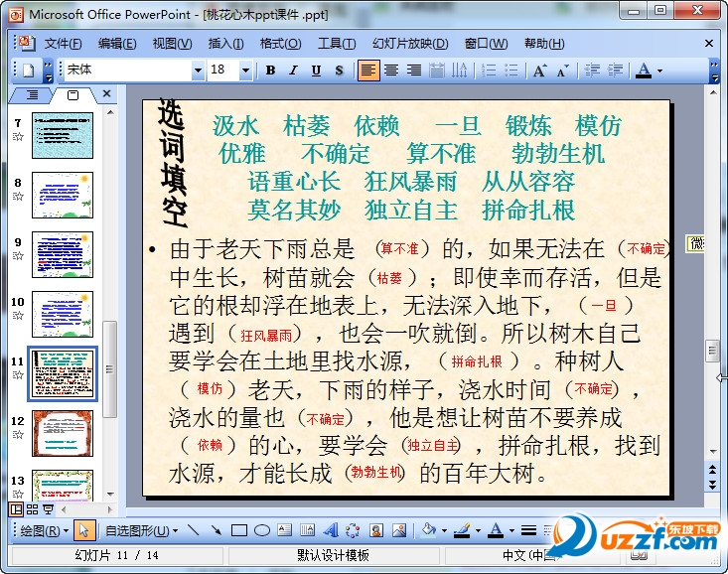Start slide show from current slide icon

pyautogui.click(x=48, y=509)
